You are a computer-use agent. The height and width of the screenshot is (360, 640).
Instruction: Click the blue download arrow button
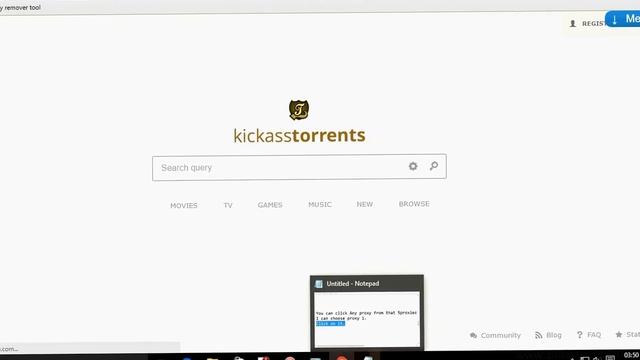point(622,19)
